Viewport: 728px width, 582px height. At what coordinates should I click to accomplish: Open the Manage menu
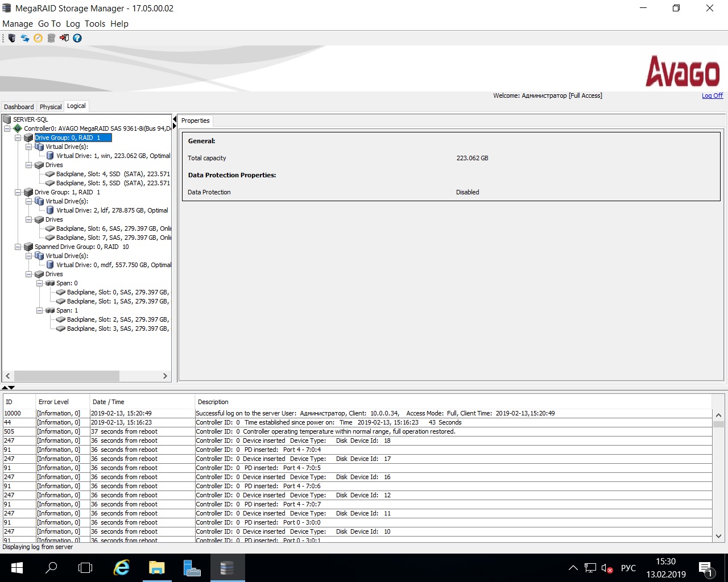[x=18, y=24]
